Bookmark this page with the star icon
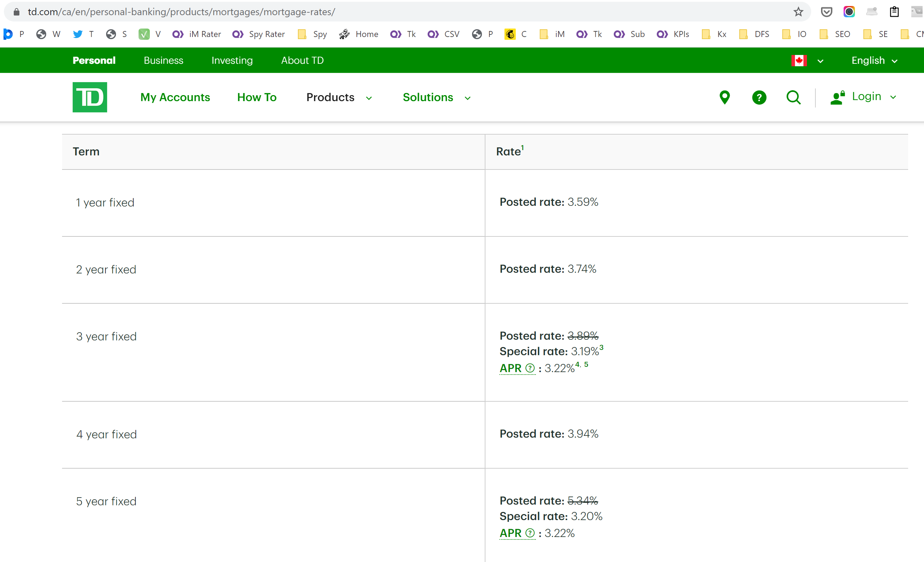 [x=798, y=12]
